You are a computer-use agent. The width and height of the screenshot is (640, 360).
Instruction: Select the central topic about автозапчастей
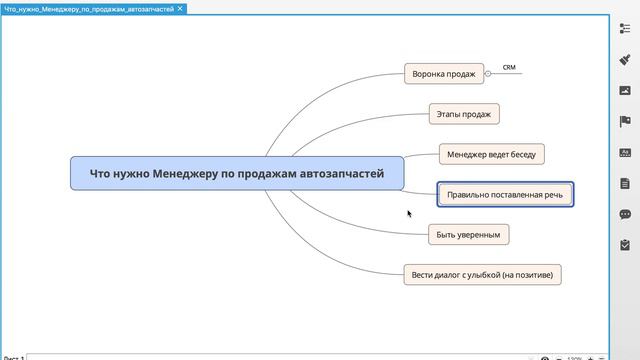[x=237, y=173]
